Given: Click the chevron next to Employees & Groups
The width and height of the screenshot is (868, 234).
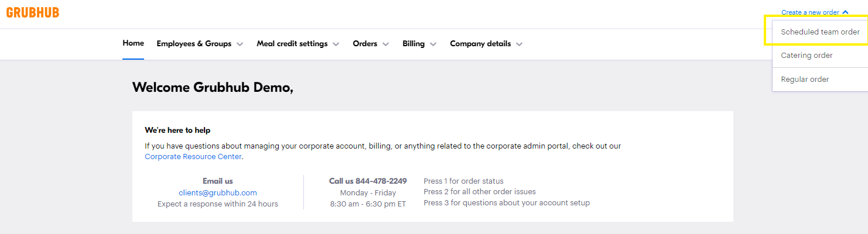Looking at the screenshot, I should point(240,44).
